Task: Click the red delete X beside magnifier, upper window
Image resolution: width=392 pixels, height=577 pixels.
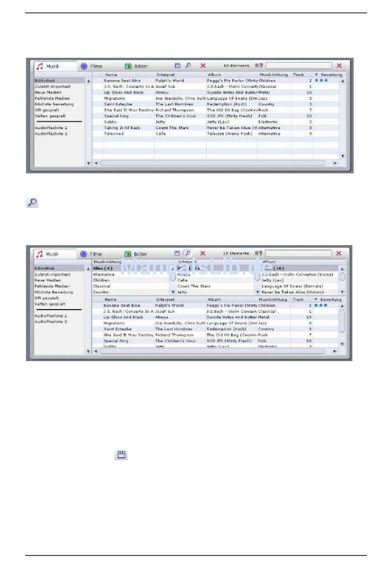Action: [203, 66]
